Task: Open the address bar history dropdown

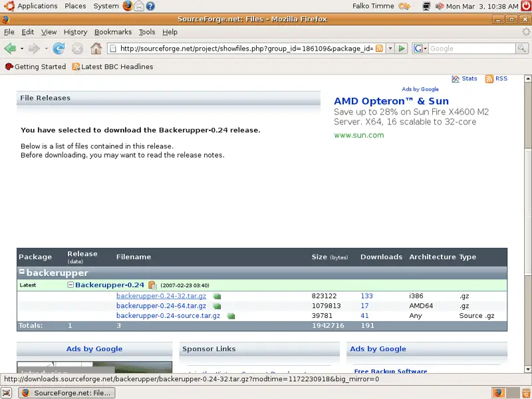Action: click(x=390, y=49)
